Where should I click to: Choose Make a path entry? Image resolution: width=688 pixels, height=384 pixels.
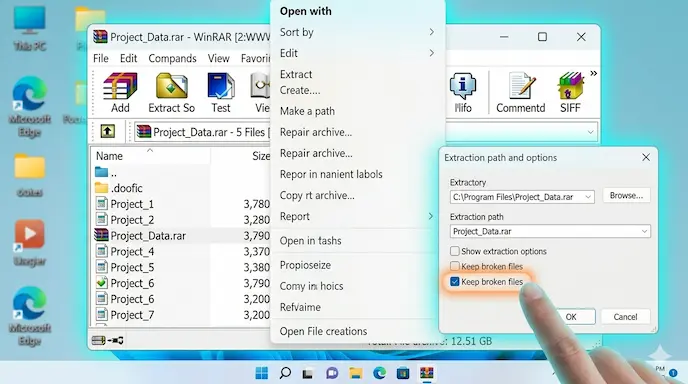pos(307,111)
